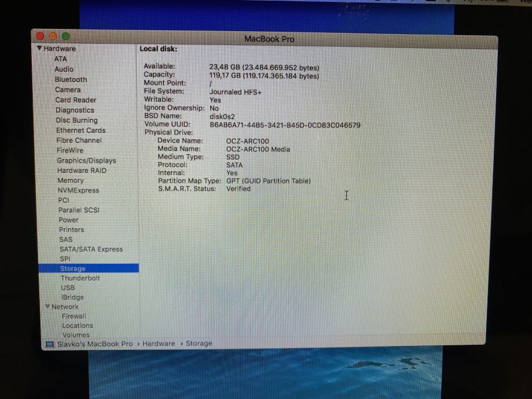
Task: Click Hardware in the bottom path bar
Action: click(159, 343)
